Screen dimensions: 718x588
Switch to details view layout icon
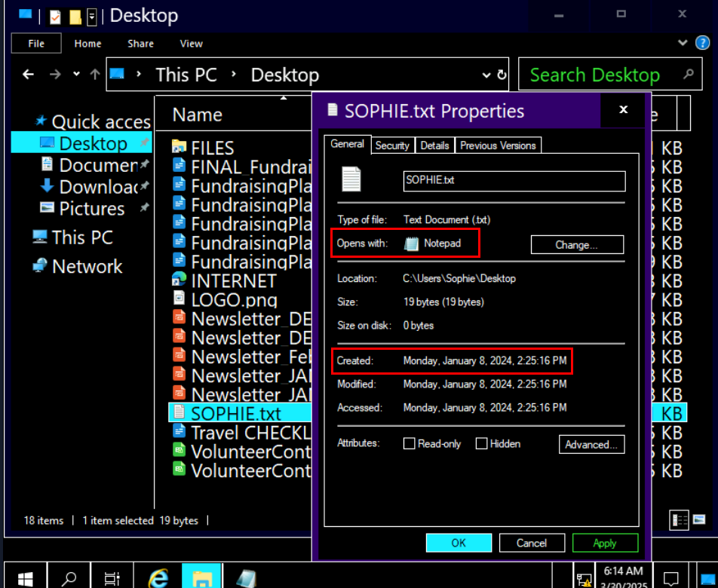tap(679, 519)
